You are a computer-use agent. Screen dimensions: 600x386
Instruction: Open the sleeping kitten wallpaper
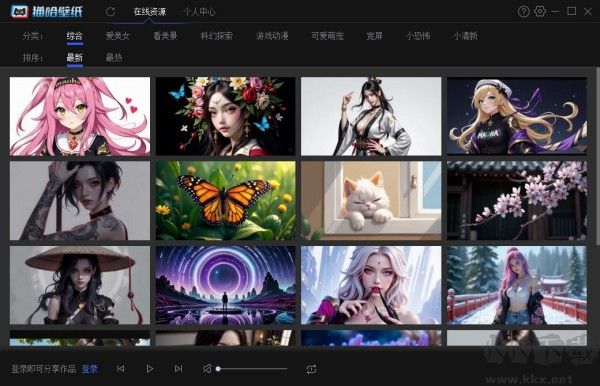(x=371, y=200)
